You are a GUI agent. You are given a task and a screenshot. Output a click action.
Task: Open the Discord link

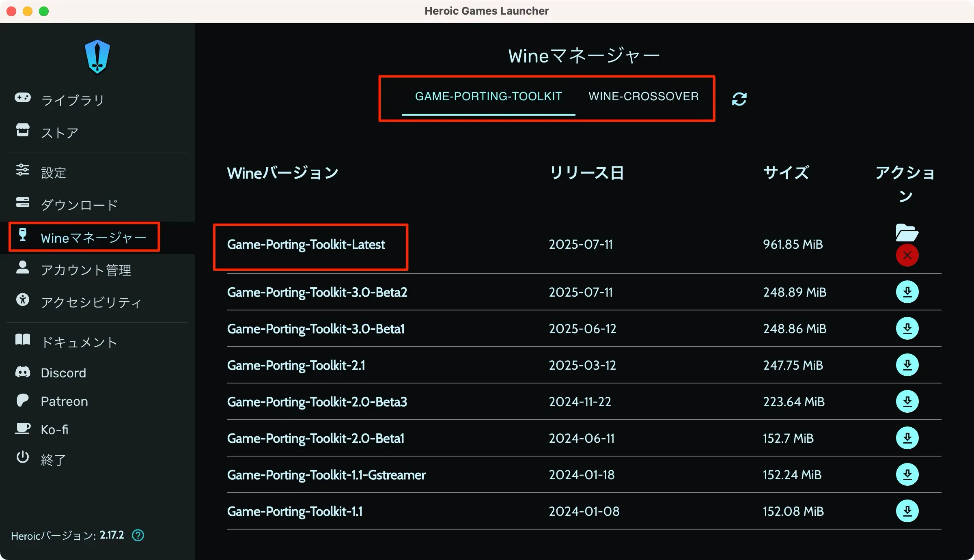point(63,373)
